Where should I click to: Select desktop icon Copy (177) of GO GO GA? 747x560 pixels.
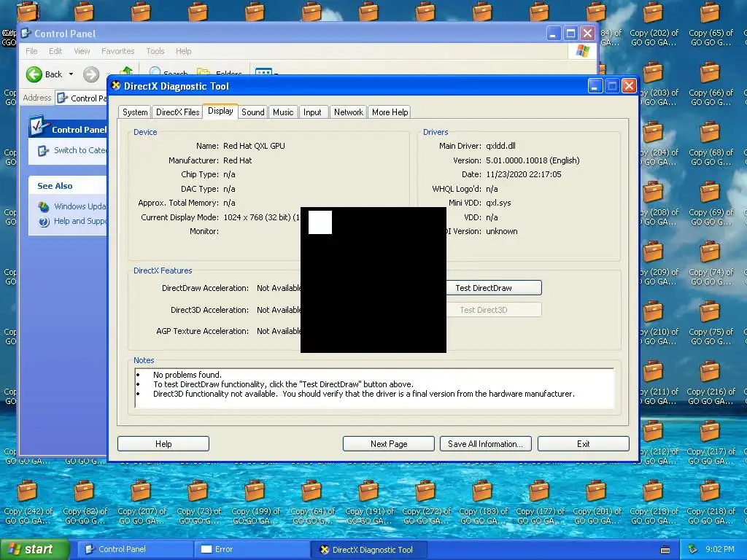[540, 502]
